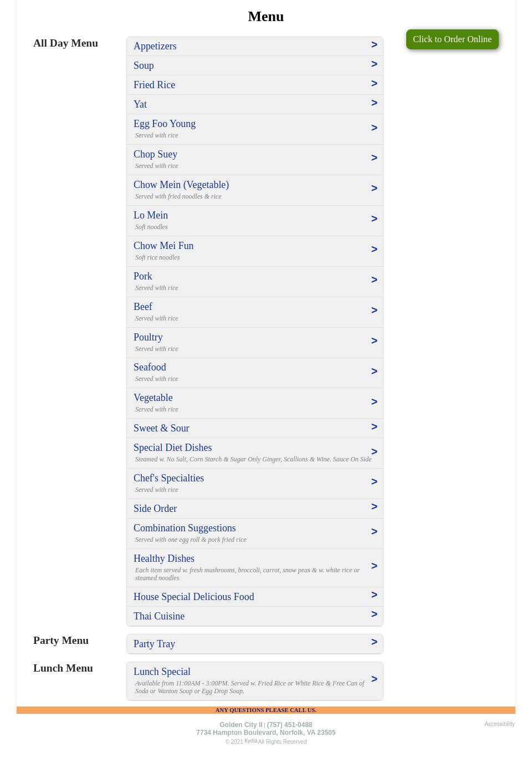Expand the Chow Mei Fun chevron
This screenshot has width=532, height=757.
[x=374, y=250]
